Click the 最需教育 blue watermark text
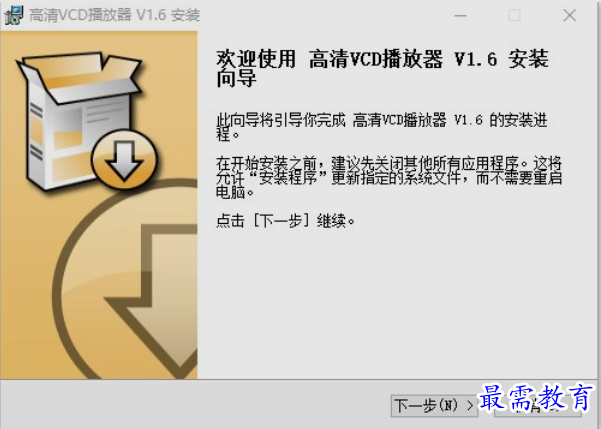 536,398
